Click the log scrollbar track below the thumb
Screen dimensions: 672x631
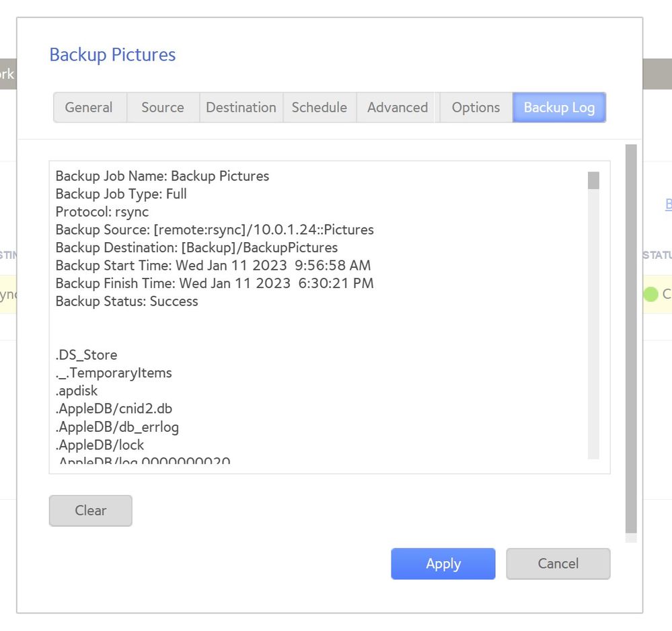point(593,336)
